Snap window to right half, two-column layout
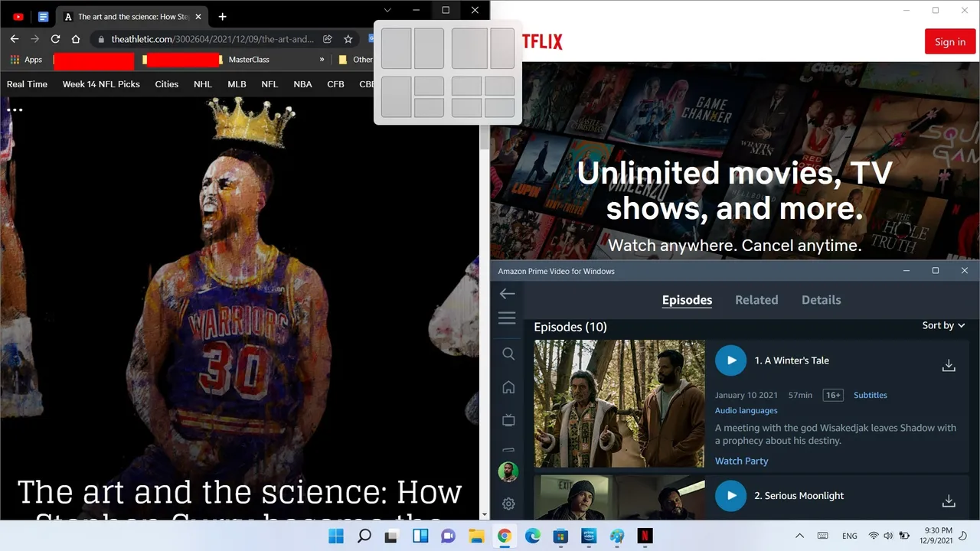Image resolution: width=980 pixels, height=551 pixels. [429, 48]
